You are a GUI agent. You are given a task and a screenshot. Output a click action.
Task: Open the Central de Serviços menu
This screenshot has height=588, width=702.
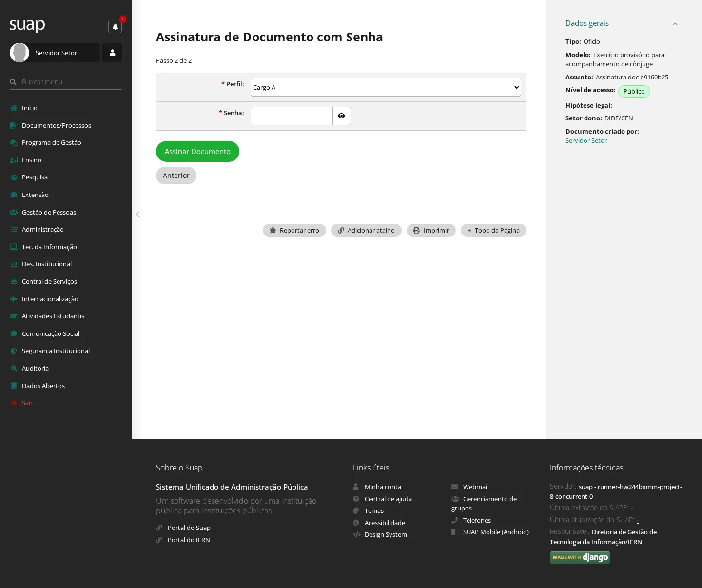point(49,281)
